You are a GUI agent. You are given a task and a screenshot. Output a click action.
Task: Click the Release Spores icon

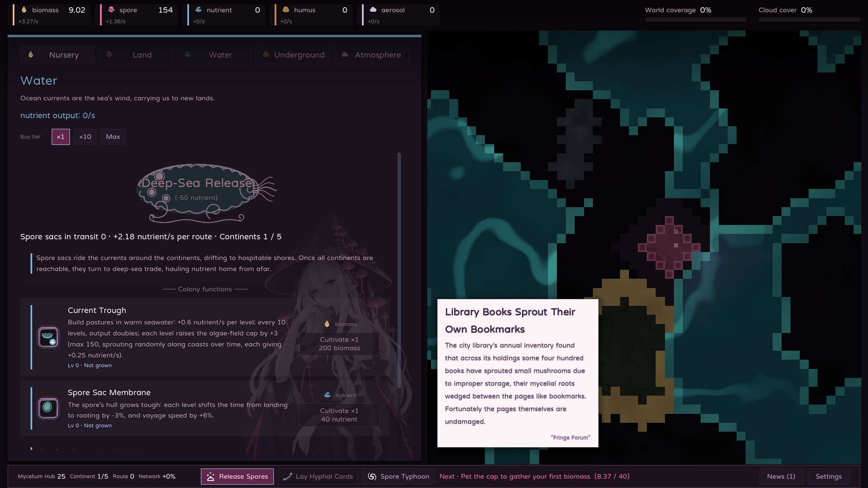point(210,476)
